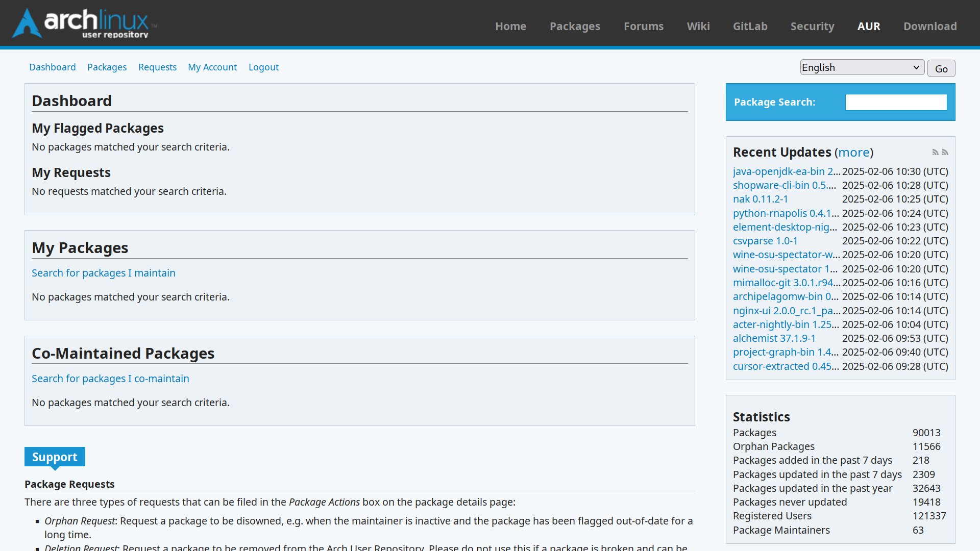980x551 pixels.
Task: Open the first RSS feed icon in Recent Updates
Action: click(935, 153)
